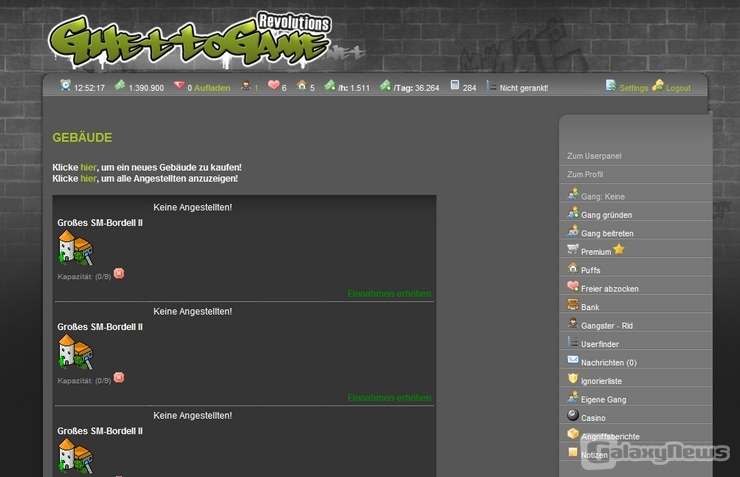Open Angriffsberichte in sidebar
Image resolution: width=740 pixels, height=477 pixels.
(610, 436)
